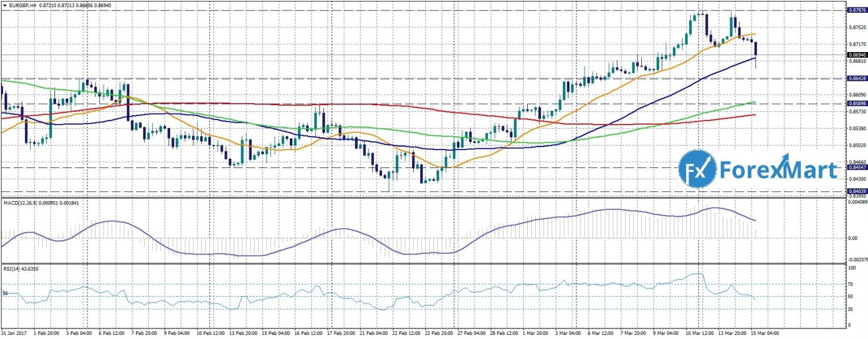This screenshot has height=339, width=868.
Task: Click the MACD scale value 0.004089
Action: (858, 203)
